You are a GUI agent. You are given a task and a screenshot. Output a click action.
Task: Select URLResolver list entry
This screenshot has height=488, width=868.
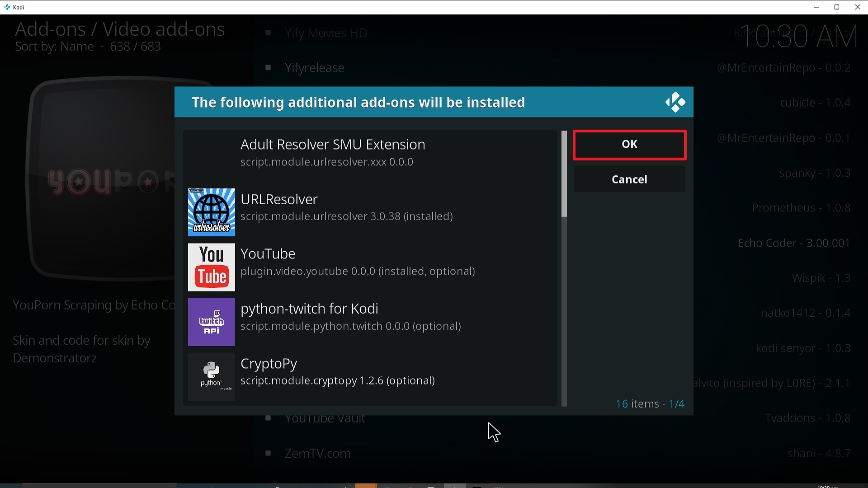pos(370,212)
